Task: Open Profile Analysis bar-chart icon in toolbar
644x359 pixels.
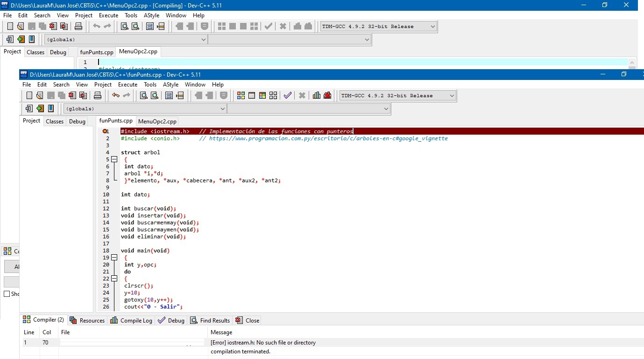Action: pyautogui.click(x=317, y=95)
